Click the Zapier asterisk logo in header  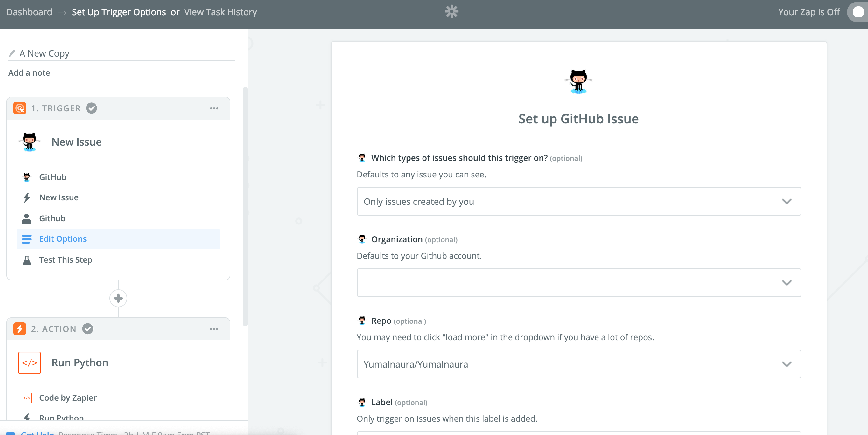pyautogui.click(x=451, y=12)
